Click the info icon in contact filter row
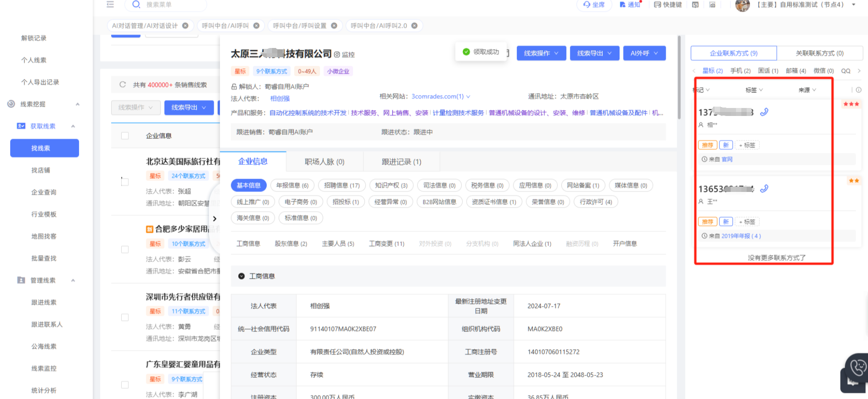 point(858,90)
